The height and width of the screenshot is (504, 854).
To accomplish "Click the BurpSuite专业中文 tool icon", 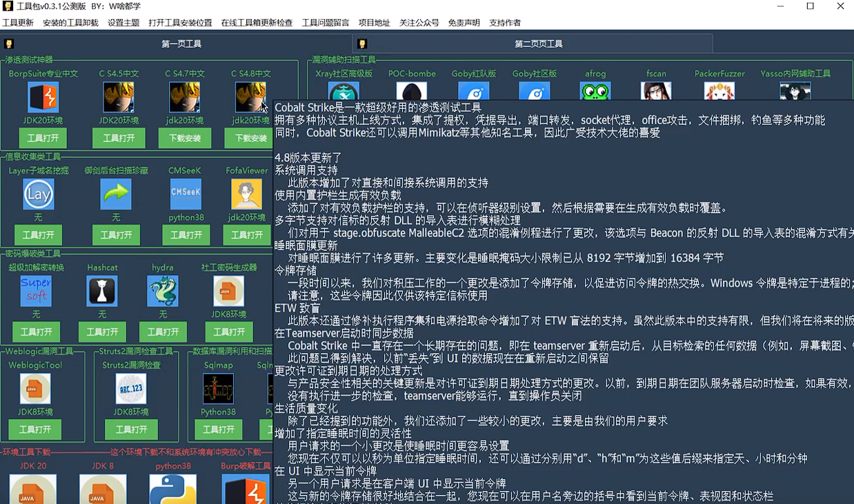I will (43, 97).
